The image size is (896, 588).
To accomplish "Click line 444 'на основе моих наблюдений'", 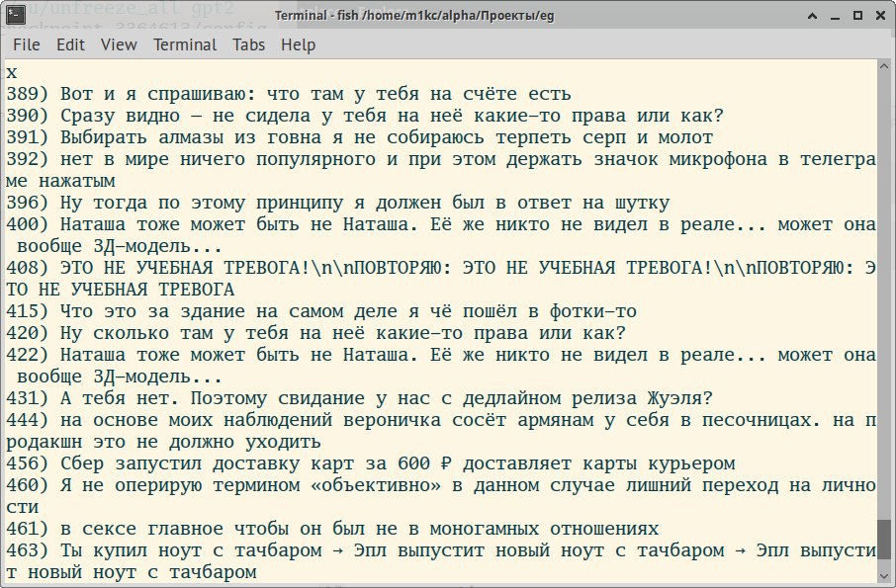I will tap(441, 420).
